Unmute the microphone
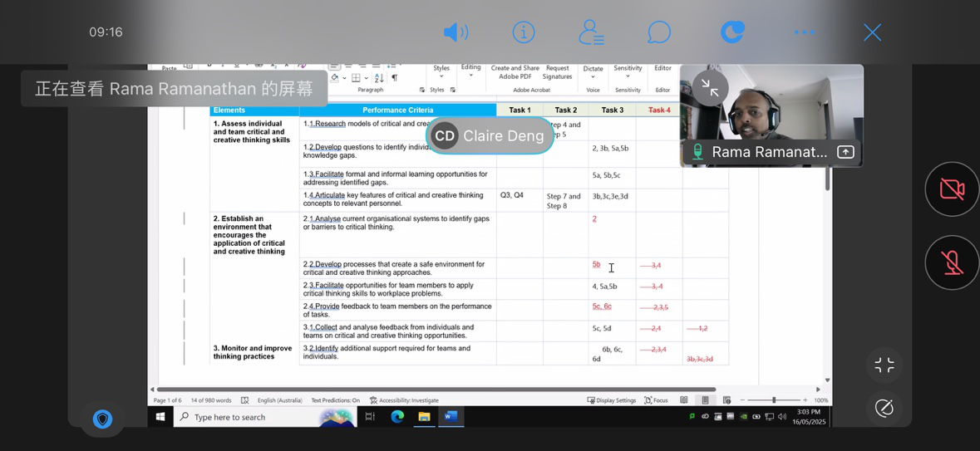Image resolution: width=980 pixels, height=451 pixels. coord(952,262)
